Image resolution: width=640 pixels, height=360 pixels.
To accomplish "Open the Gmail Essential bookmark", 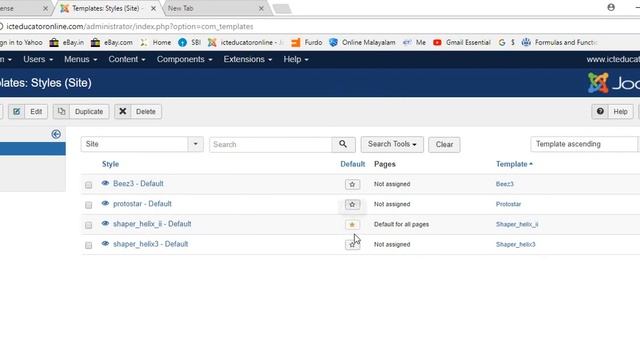I will tap(462, 42).
